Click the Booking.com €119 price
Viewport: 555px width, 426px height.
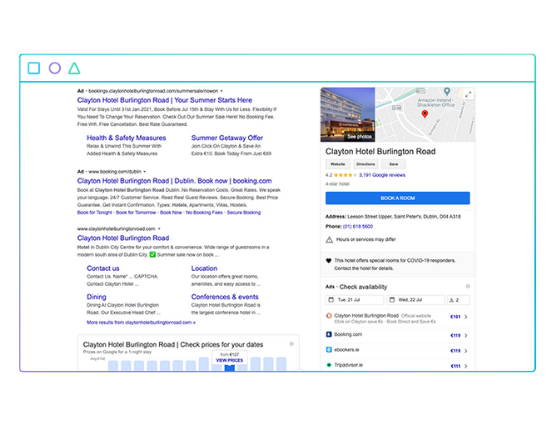(x=455, y=335)
